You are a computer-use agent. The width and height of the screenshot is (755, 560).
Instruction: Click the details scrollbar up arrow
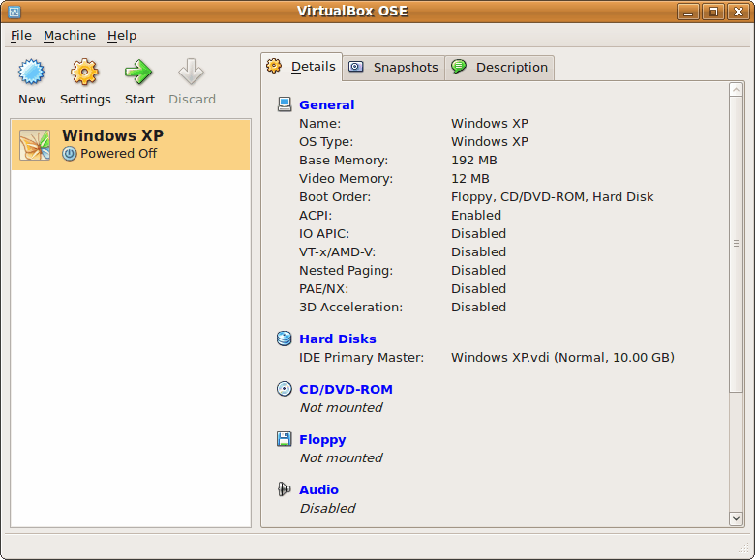tap(736, 90)
